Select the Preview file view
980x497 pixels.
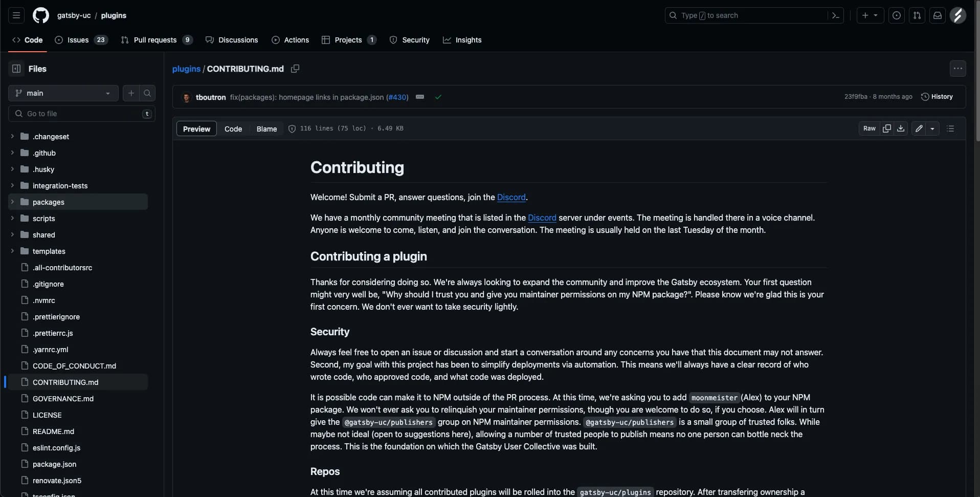196,129
